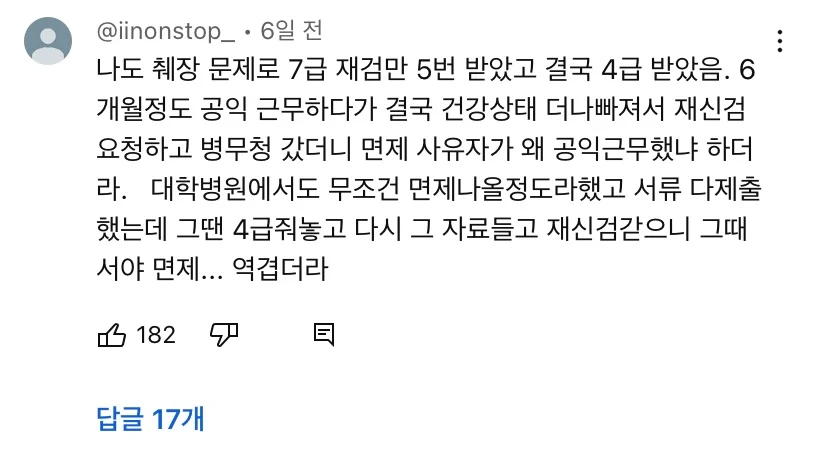Click the reply icon beside thumbs-down
The height and width of the screenshot is (459, 828).
(x=323, y=335)
